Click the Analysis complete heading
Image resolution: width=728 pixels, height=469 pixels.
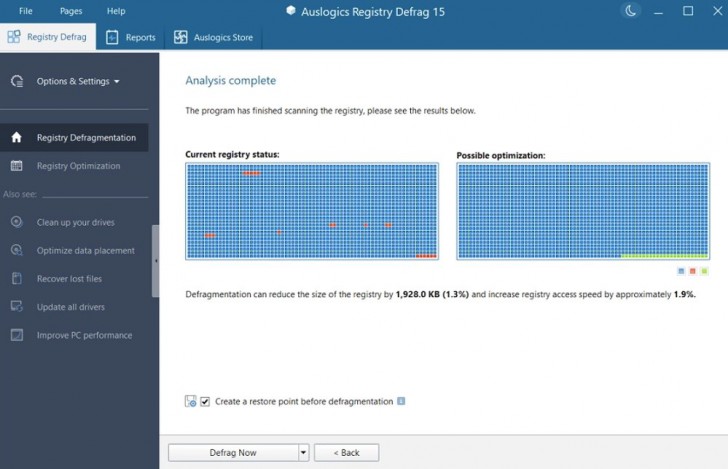pos(230,80)
